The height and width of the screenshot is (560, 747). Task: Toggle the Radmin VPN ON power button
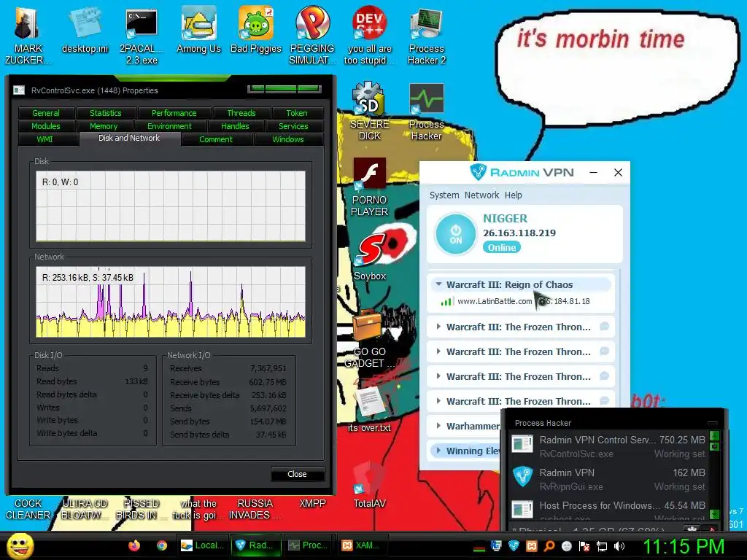(x=456, y=234)
